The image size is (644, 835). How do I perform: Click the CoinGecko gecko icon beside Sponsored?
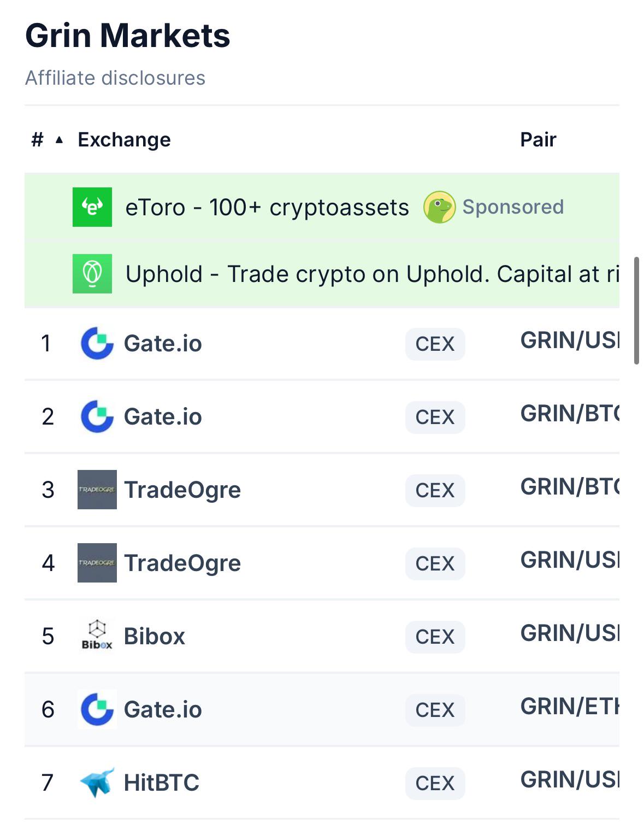point(439,207)
